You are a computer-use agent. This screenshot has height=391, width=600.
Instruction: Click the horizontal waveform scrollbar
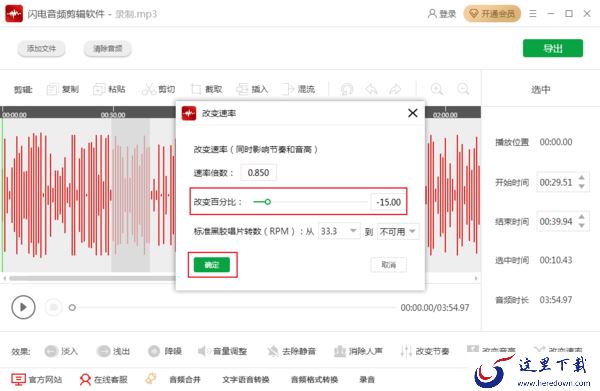point(92,278)
